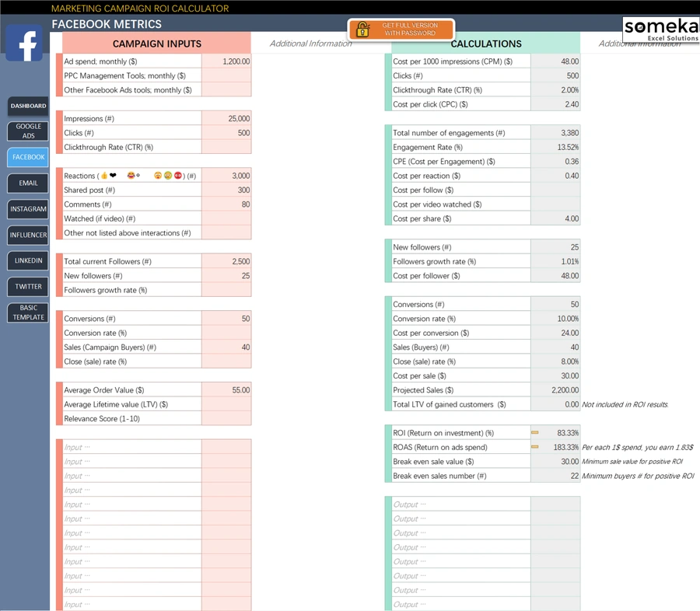Select the Facebook navigation button
The width and height of the screenshot is (700, 611).
(28, 157)
